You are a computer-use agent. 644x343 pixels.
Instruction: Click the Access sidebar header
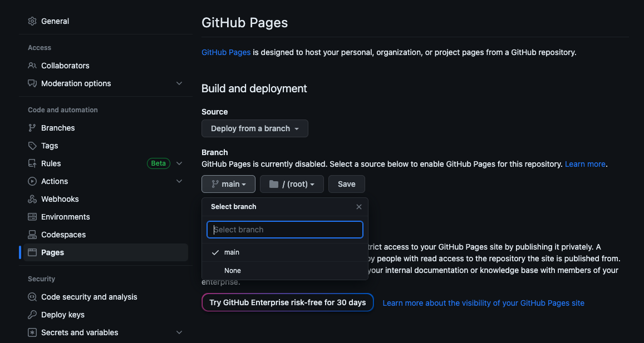tap(40, 48)
